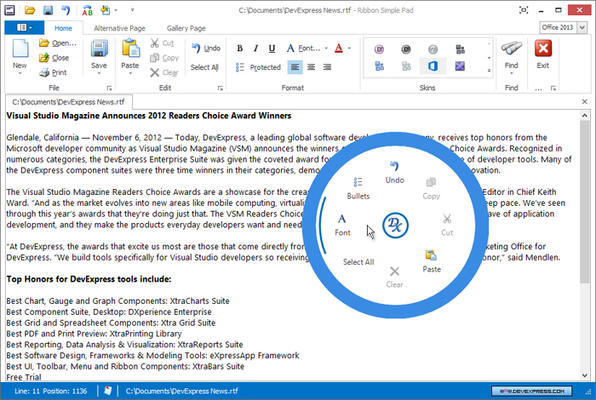This screenshot has height=400, width=596.
Task: Click the Clear ribbon button
Action: [x=164, y=72]
